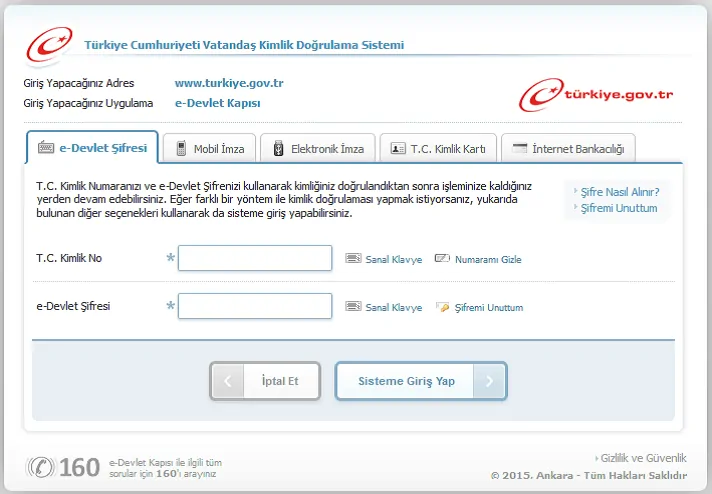The width and height of the screenshot is (712, 494).
Task: Click the 160 call center number text
Action: [79, 467]
